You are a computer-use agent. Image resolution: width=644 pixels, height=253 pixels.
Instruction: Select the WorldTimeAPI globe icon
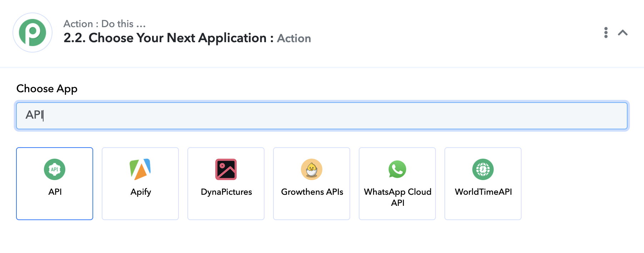point(483,169)
